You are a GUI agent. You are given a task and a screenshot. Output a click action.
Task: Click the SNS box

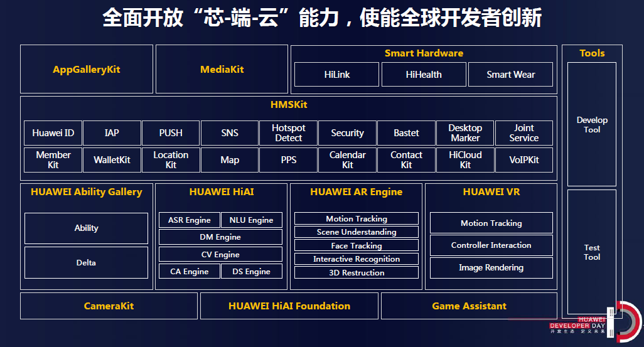(x=230, y=132)
